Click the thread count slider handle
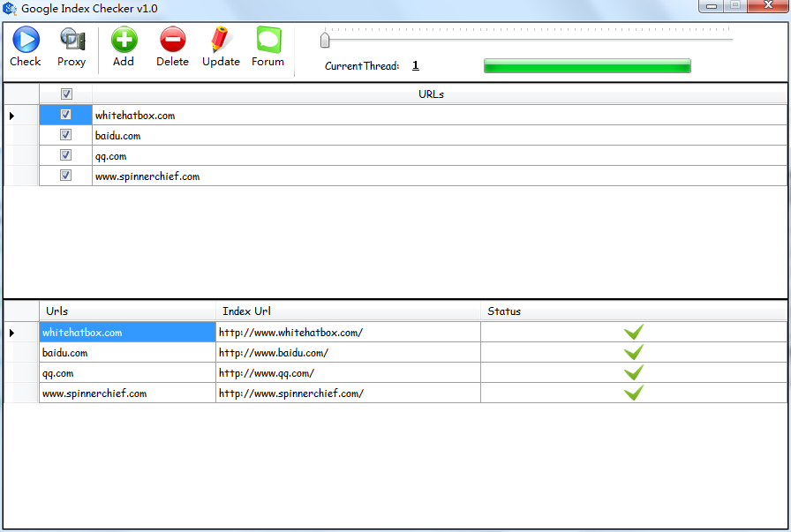The width and height of the screenshot is (791, 532). 325,40
